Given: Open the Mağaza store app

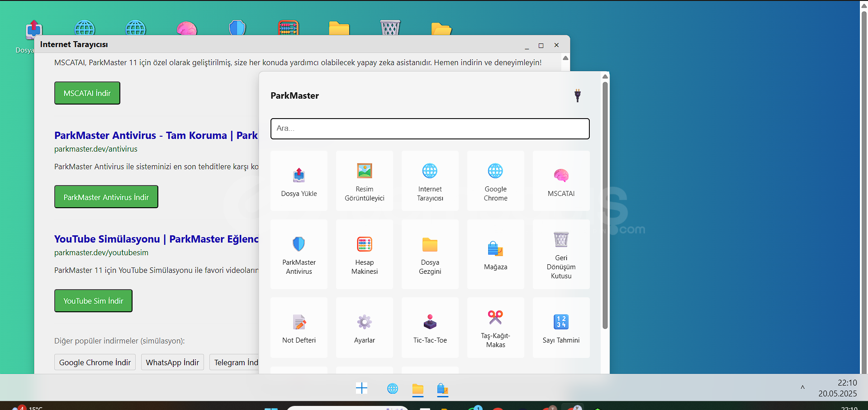Looking at the screenshot, I should (496, 254).
